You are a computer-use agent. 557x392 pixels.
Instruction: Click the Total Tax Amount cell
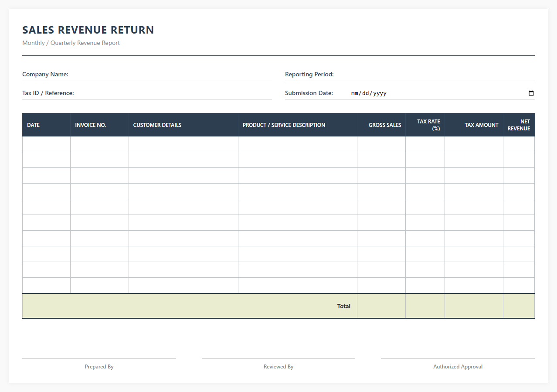[x=474, y=306]
